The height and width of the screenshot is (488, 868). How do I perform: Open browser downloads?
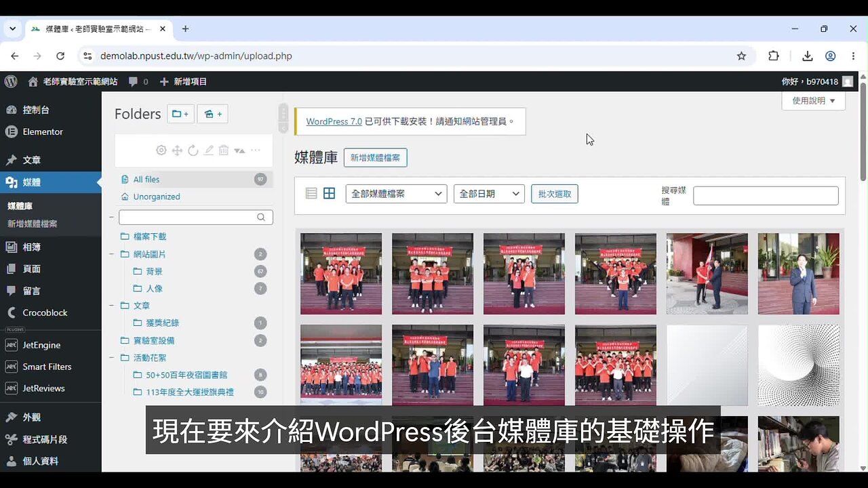pos(807,56)
